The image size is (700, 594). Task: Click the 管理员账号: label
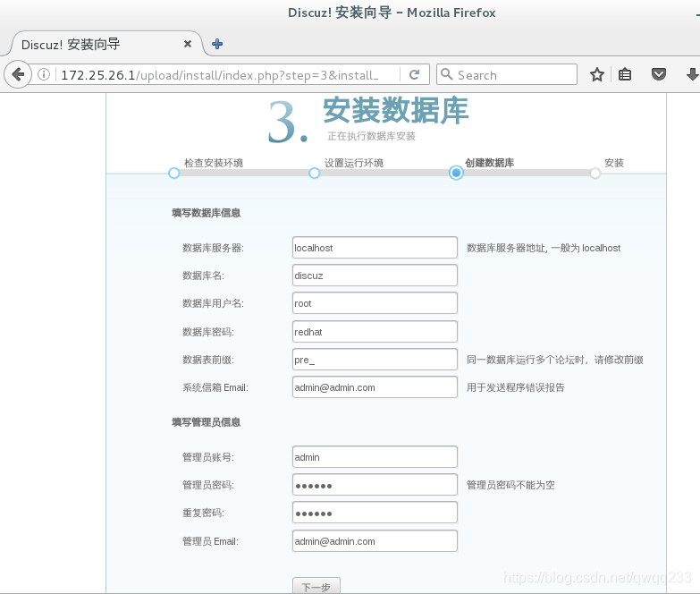(208, 457)
